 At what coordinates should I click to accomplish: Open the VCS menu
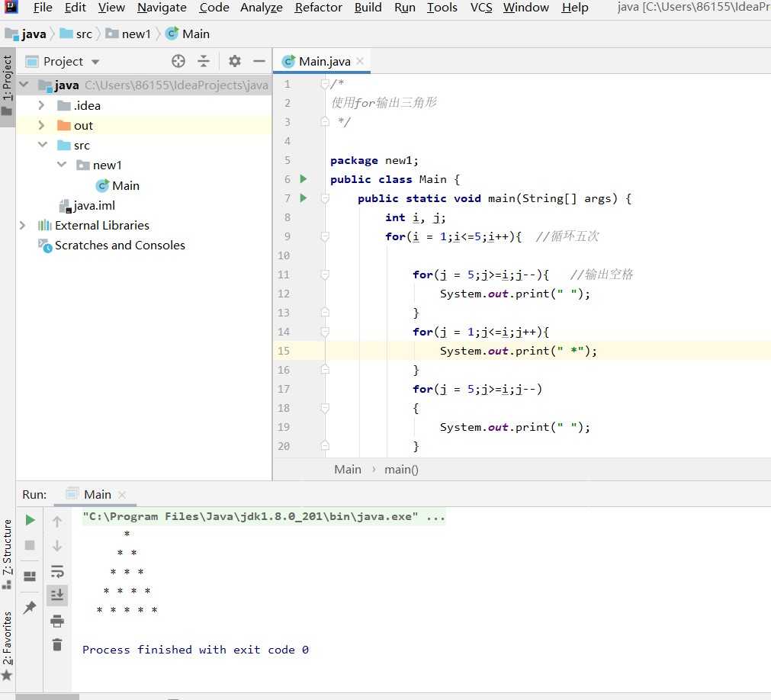coord(481,8)
